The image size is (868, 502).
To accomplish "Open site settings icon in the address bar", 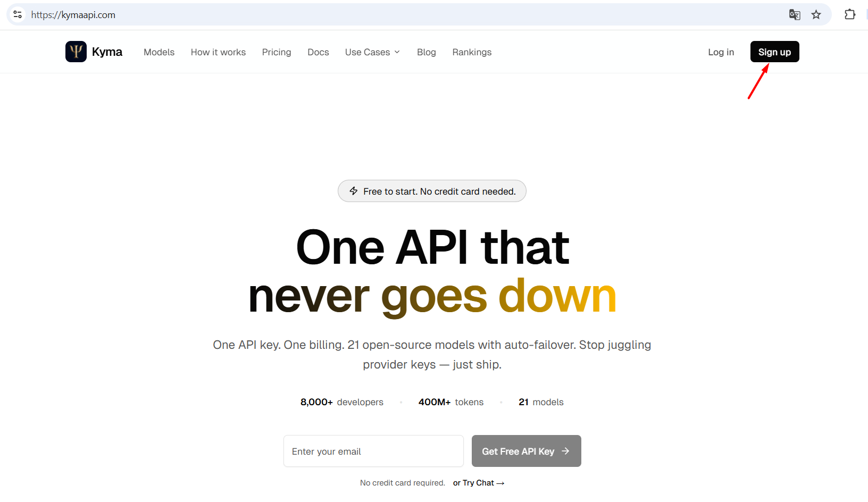I will (x=17, y=14).
